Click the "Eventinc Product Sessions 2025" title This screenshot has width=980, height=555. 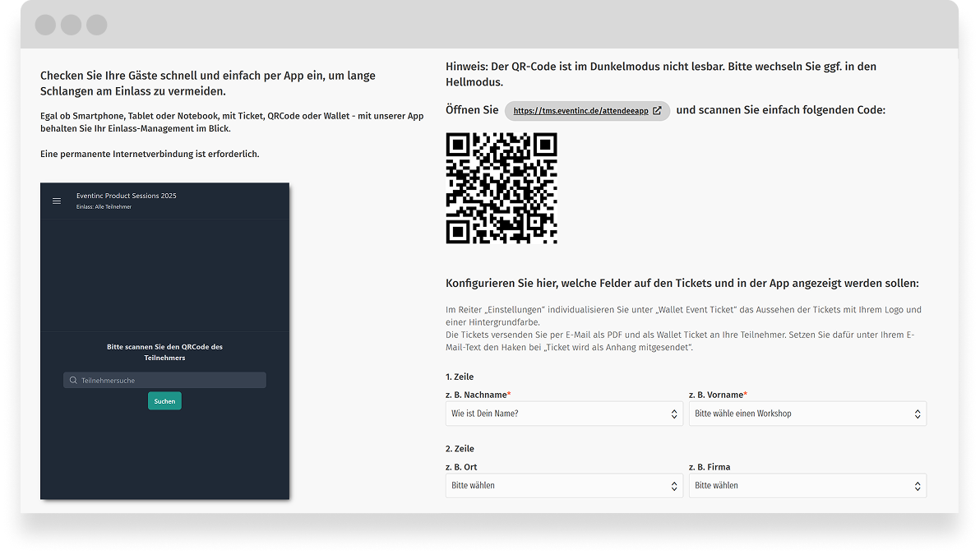(x=126, y=196)
